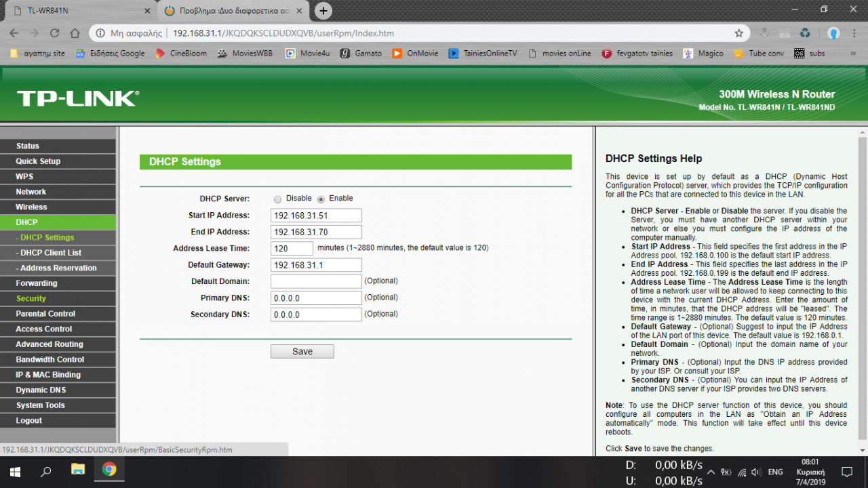
Task: Open the Windows Start menu
Action: coord(15,472)
